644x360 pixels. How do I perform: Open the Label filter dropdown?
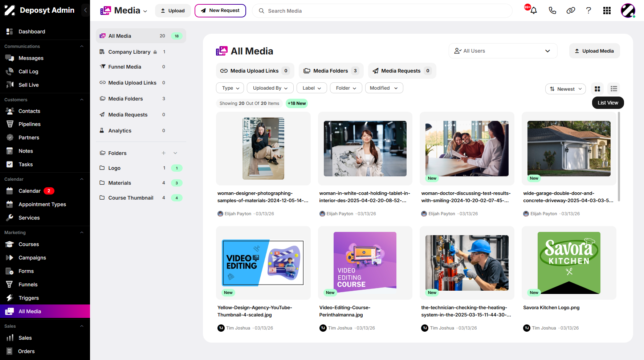coord(312,88)
